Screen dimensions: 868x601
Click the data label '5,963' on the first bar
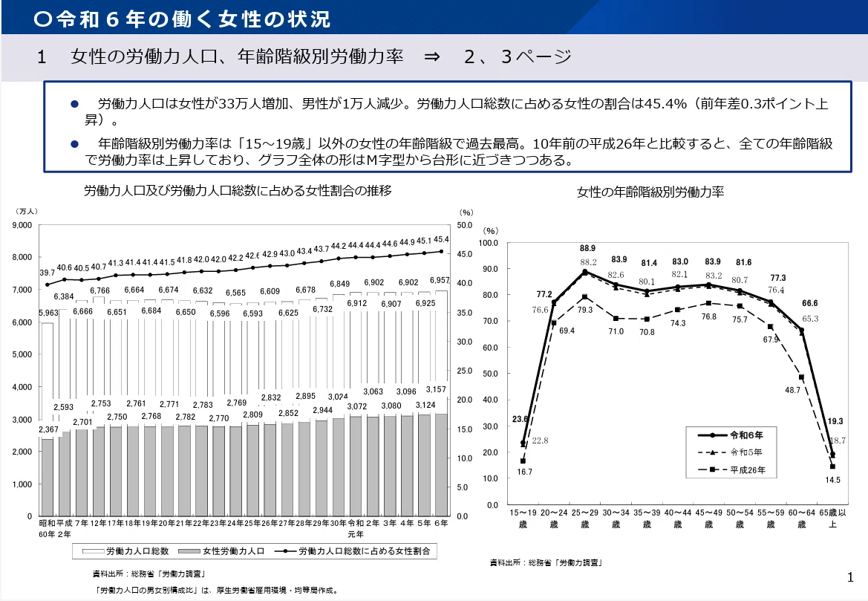[x=49, y=313]
